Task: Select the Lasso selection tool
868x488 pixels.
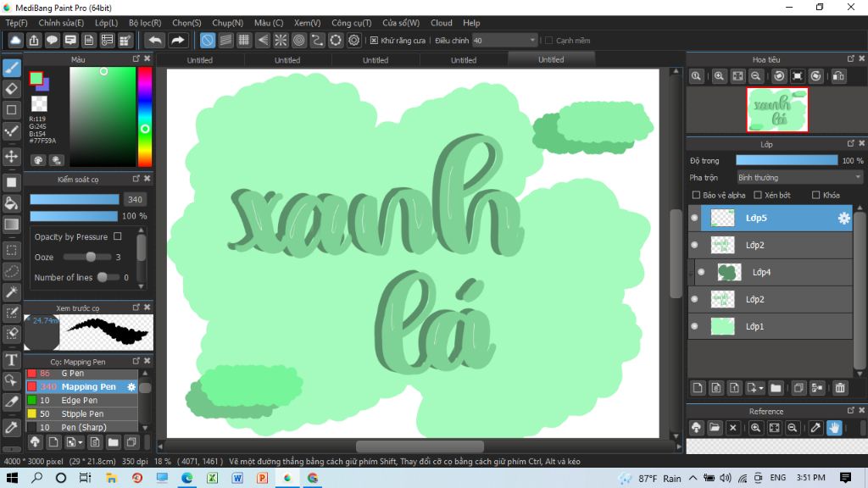Action: (x=12, y=271)
